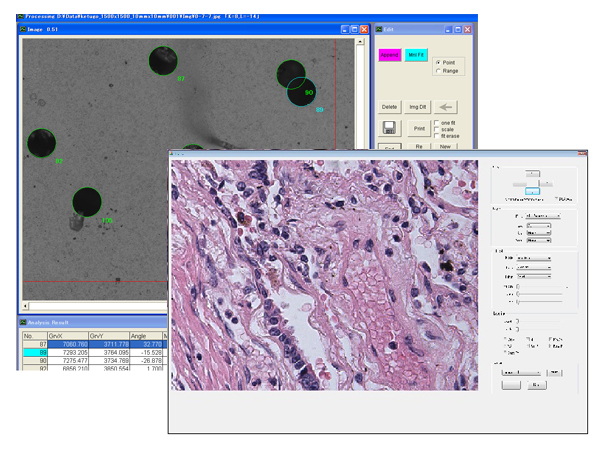Enable the scale checkbox
Viewport: 607px width, 457px height.
(x=437, y=129)
